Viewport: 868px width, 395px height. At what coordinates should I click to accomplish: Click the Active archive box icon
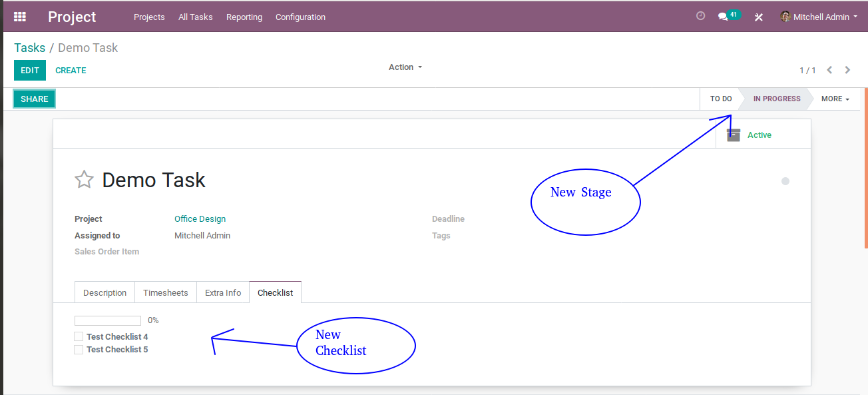click(x=734, y=135)
